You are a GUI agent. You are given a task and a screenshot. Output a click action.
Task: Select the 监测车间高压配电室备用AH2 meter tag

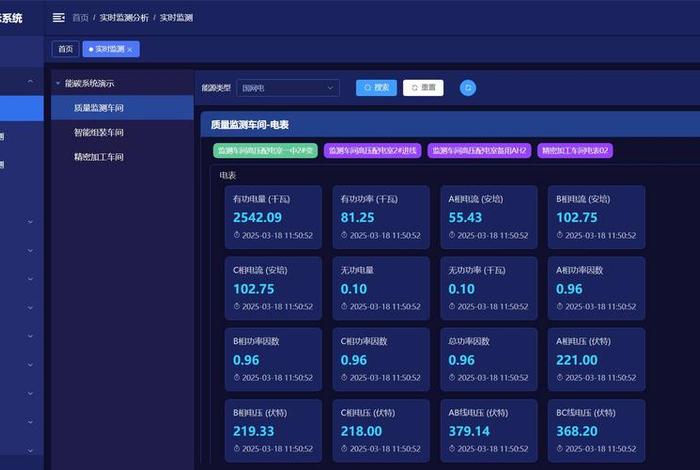(x=479, y=150)
